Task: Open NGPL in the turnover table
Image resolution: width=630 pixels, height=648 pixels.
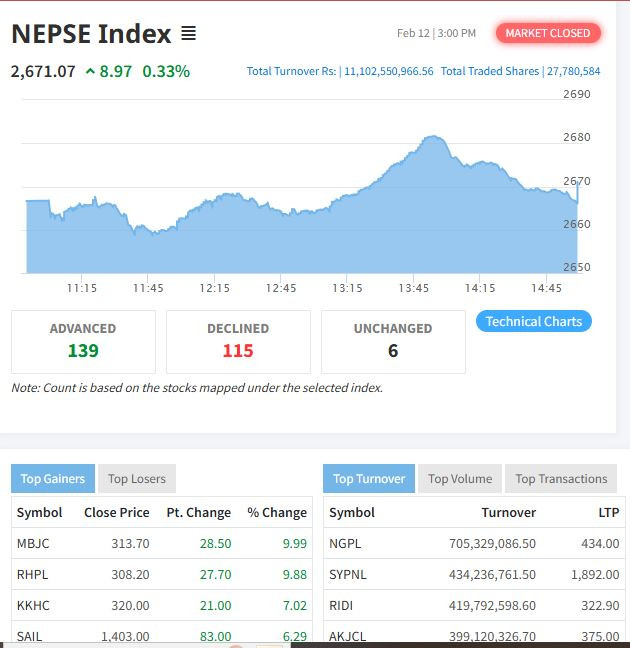Action: click(x=344, y=544)
